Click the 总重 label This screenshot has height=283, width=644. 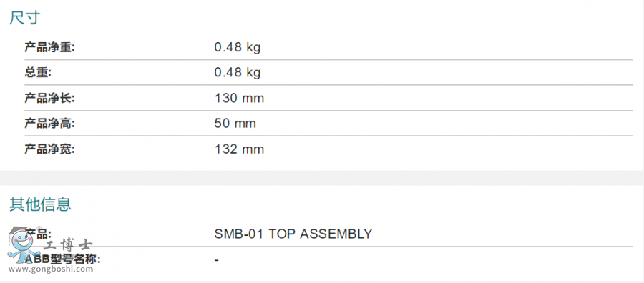coord(38,73)
